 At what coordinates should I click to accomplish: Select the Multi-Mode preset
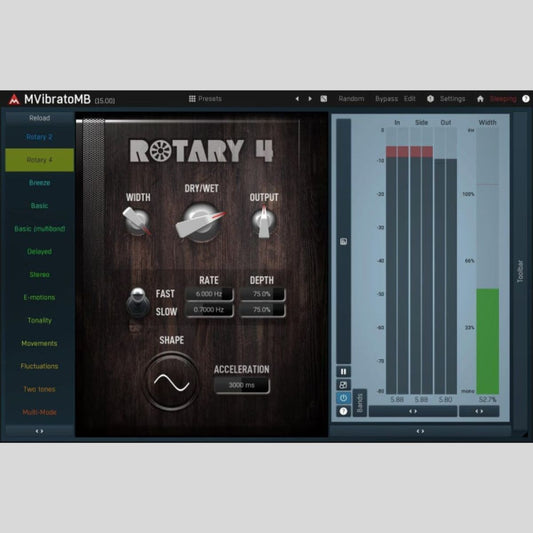39,412
